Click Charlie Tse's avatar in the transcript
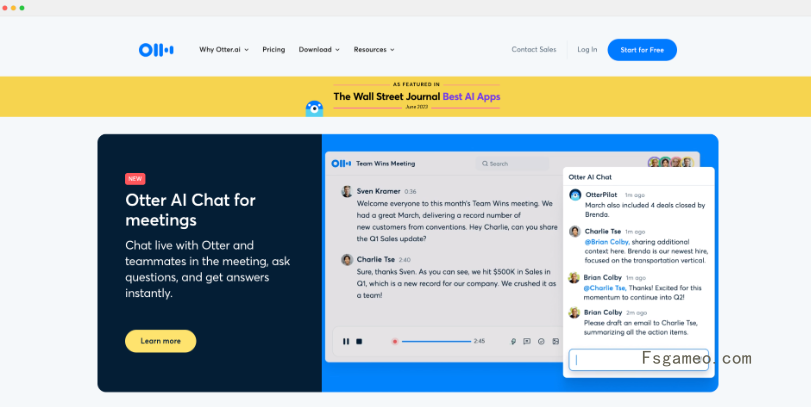 tap(347, 260)
